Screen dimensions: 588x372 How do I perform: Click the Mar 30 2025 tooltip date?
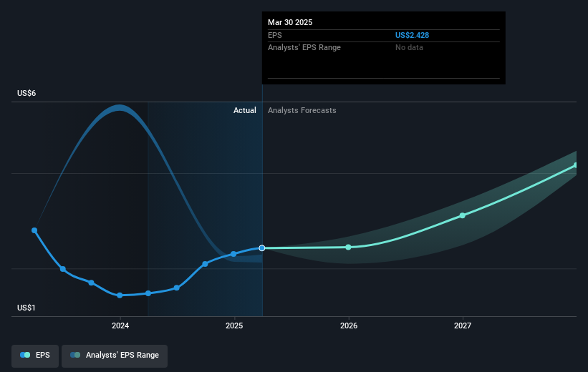pyautogui.click(x=290, y=22)
